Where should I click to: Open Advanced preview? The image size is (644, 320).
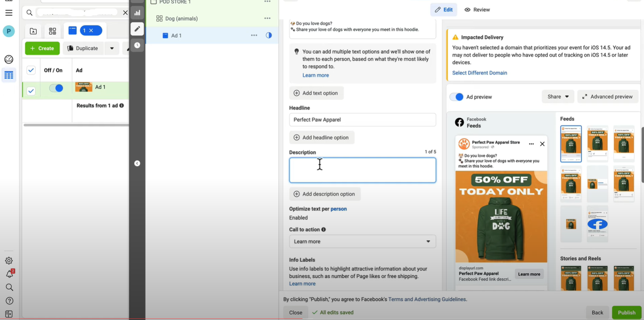point(608,97)
